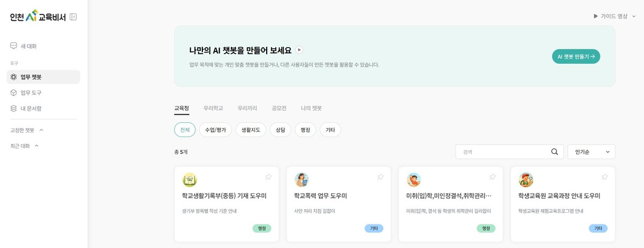
Task: Collapse the sidebar using the panel icon
Action: [x=74, y=17]
